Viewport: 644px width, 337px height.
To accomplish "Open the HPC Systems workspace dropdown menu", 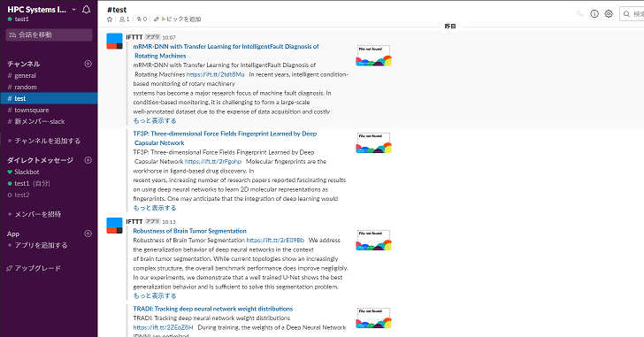I will point(42,10).
